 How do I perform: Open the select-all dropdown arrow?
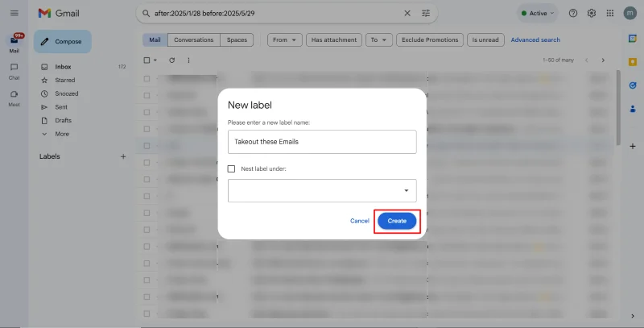tap(155, 60)
